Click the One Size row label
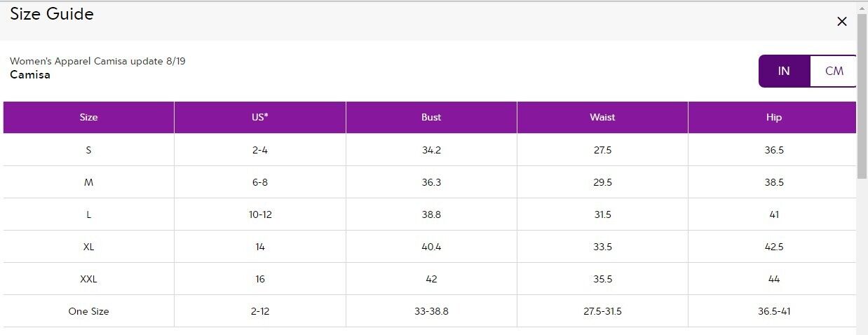This screenshot has width=868, height=335. coord(89,311)
